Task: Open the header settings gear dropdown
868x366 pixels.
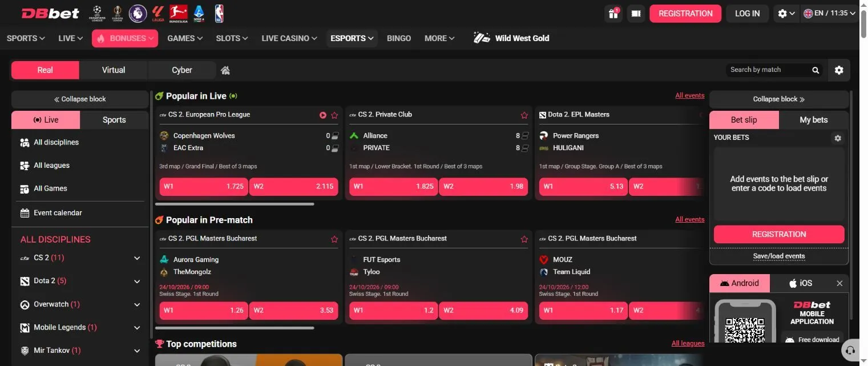Action: click(786, 14)
